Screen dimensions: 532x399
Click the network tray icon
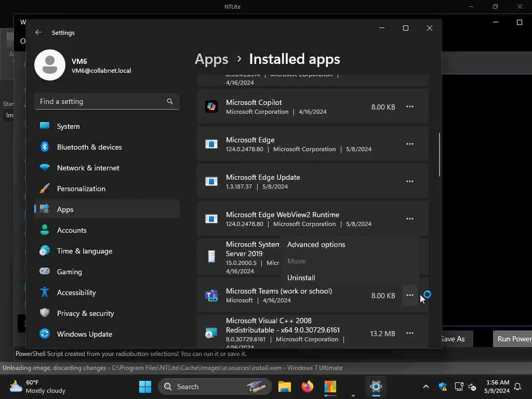pos(459,387)
